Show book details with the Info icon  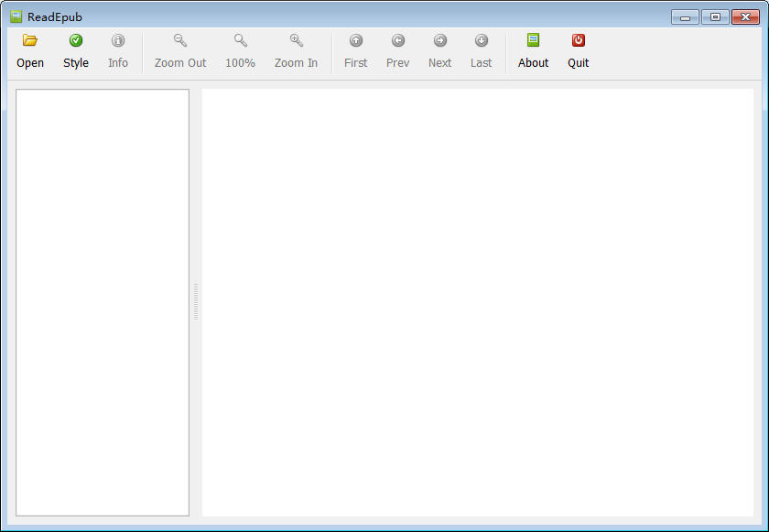click(118, 40)
